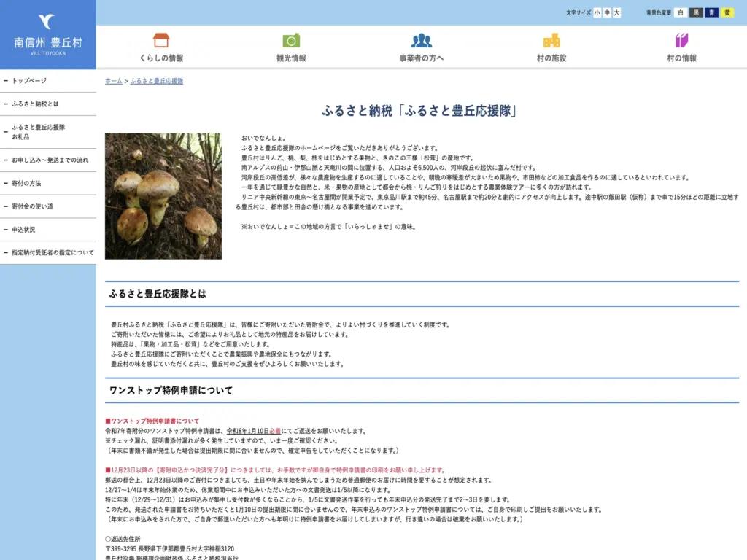Select the 事業者の方へ people icon

point(421,41)
